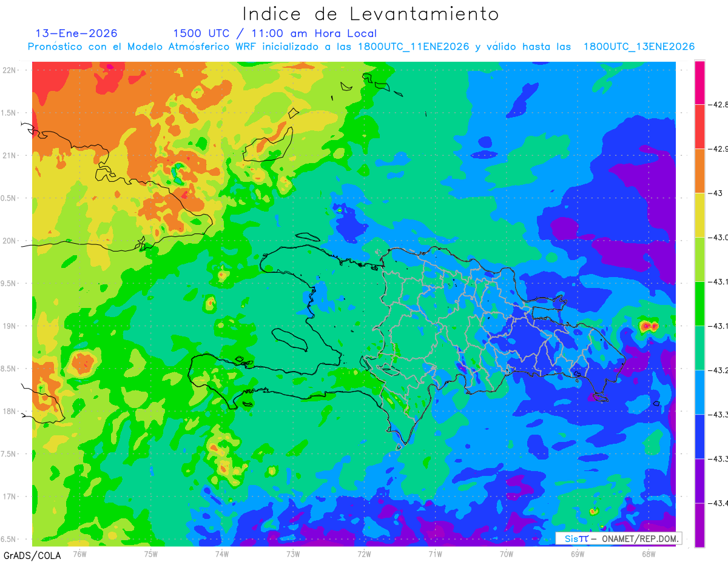This screenshot has height=562, width=728.
Task: Click the red legend color swatch
Action: click(699, 127)
